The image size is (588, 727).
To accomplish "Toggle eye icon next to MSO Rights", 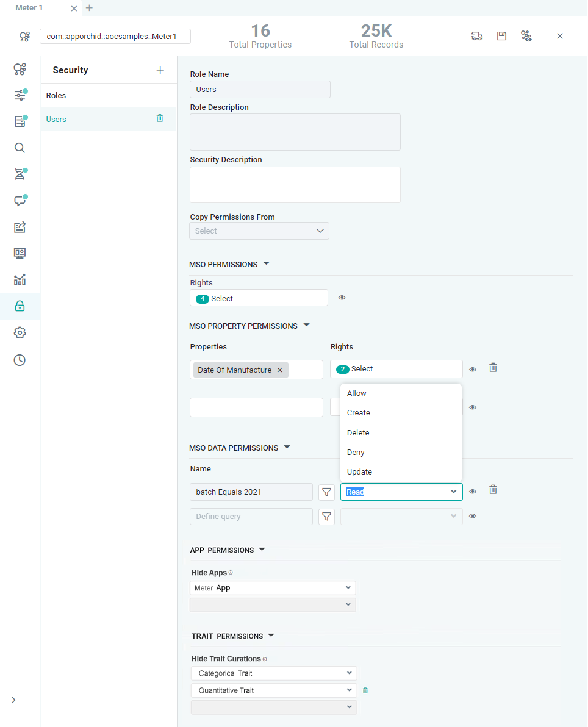I will (342, 298).
